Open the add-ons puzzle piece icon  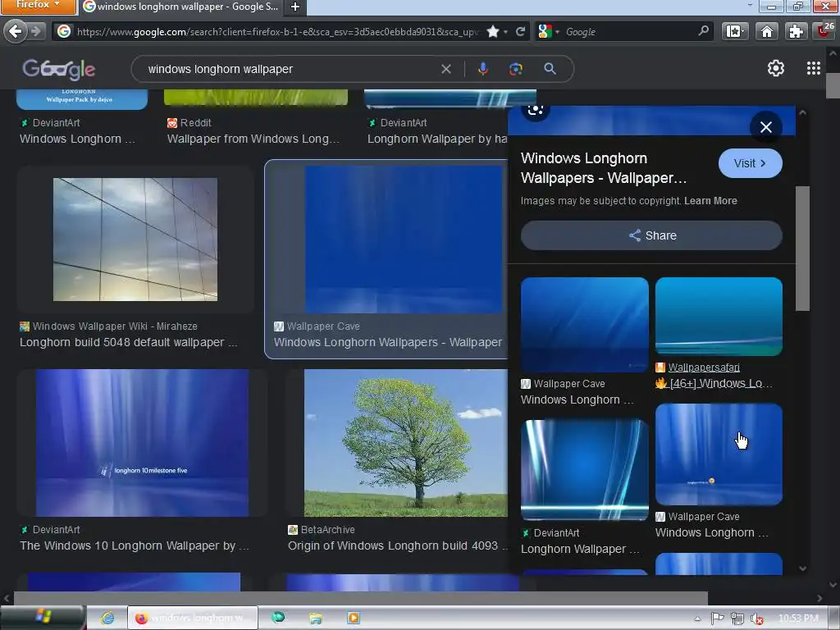[x=796, y=32]
